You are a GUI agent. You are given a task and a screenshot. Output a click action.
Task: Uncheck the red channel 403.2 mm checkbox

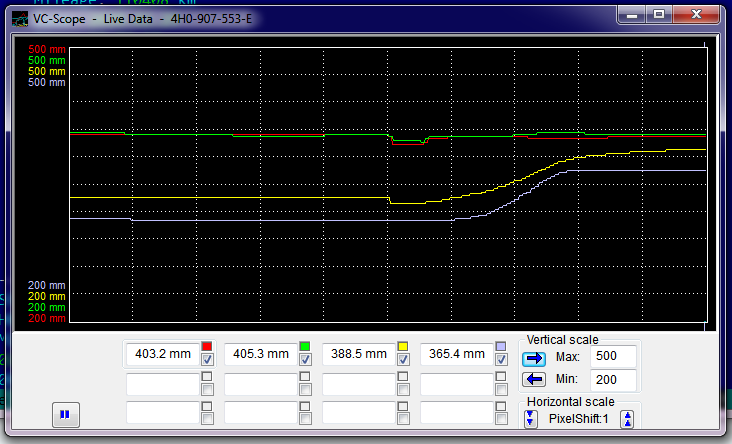click(207, 360)
